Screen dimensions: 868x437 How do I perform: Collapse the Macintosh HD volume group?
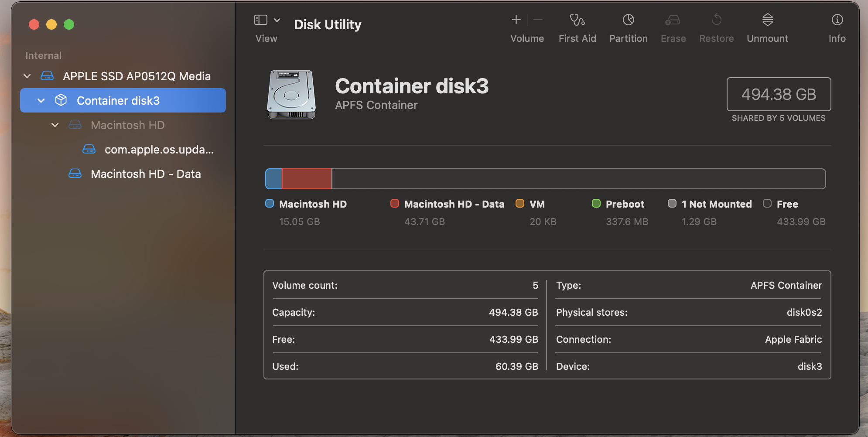tap(55, 125)
